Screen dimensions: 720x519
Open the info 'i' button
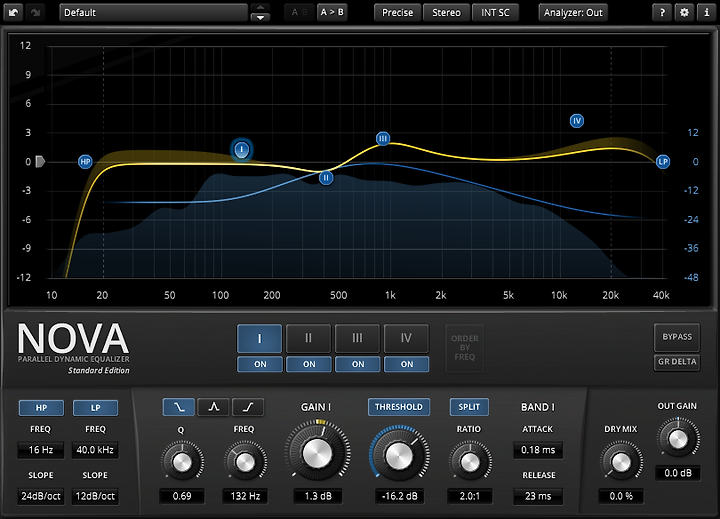(707, 12)
